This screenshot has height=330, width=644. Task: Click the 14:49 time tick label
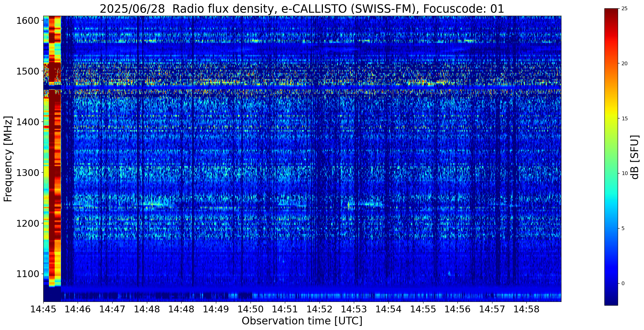(x=216, y=309)
